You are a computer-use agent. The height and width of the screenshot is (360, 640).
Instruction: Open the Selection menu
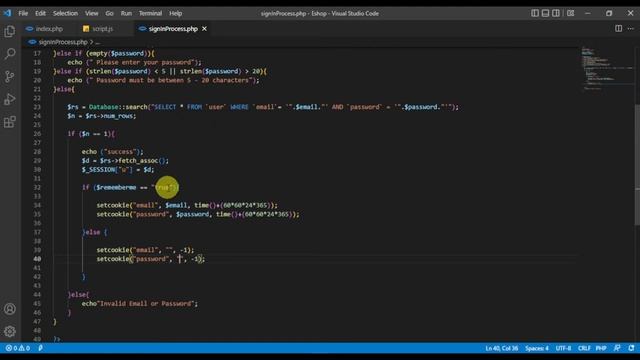(x=65, y=13)
